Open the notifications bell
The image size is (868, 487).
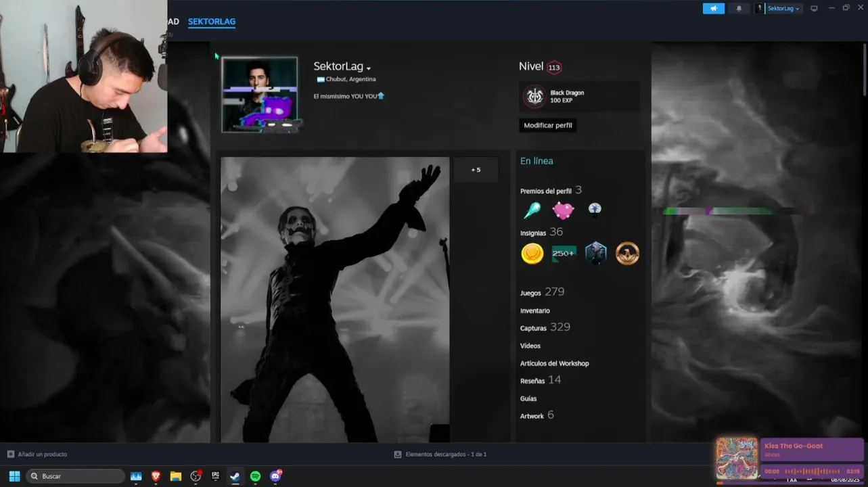pyautogui.click(x=739, y=8)
